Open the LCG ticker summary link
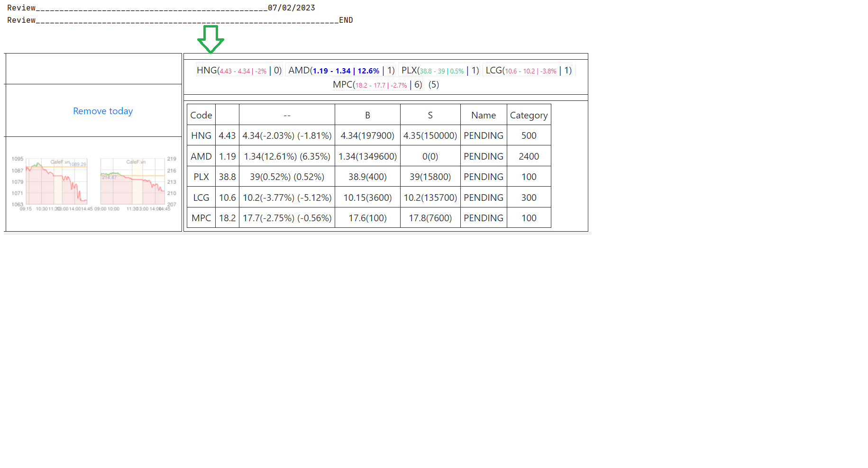Viewport: 868px width, 468px height. point(529,71)
